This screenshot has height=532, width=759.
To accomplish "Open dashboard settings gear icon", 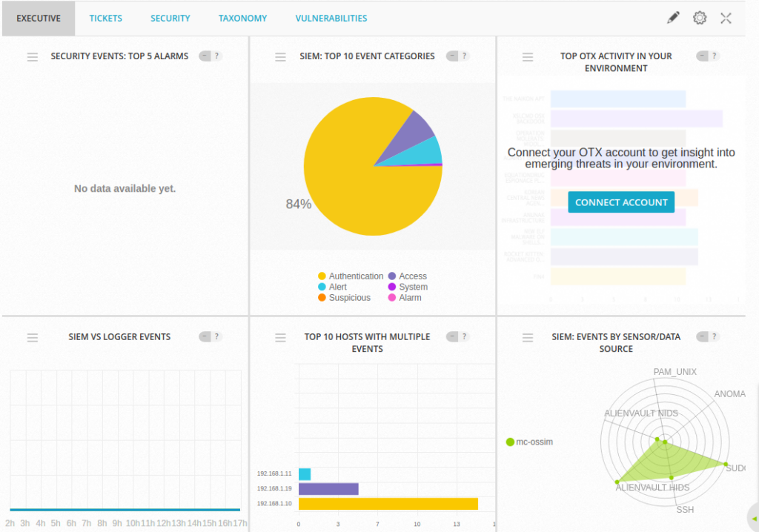I will (x=700, y=18).
